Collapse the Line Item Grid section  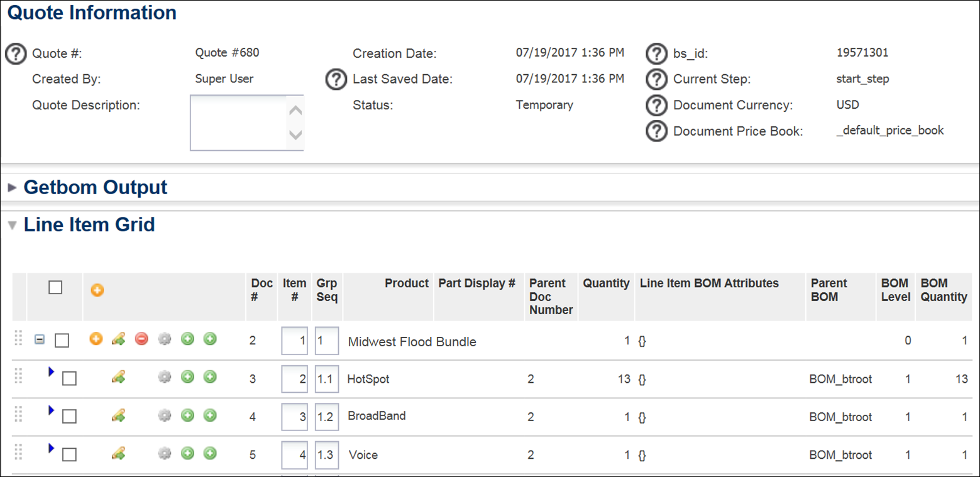click(12, 225)
